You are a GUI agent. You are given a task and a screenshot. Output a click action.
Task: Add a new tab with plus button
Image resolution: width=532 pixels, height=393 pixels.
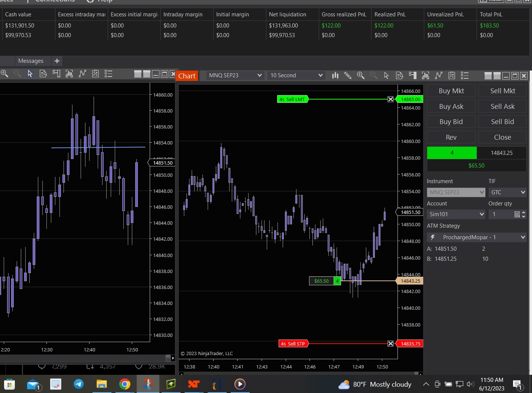[x=57, y=61]
